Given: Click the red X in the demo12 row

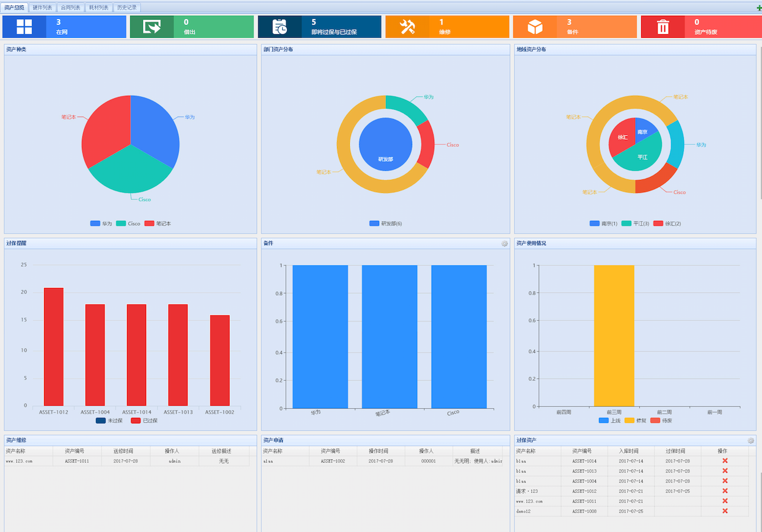Looking at the screenshot, I should pyautogui.click(x=725, y=511).
